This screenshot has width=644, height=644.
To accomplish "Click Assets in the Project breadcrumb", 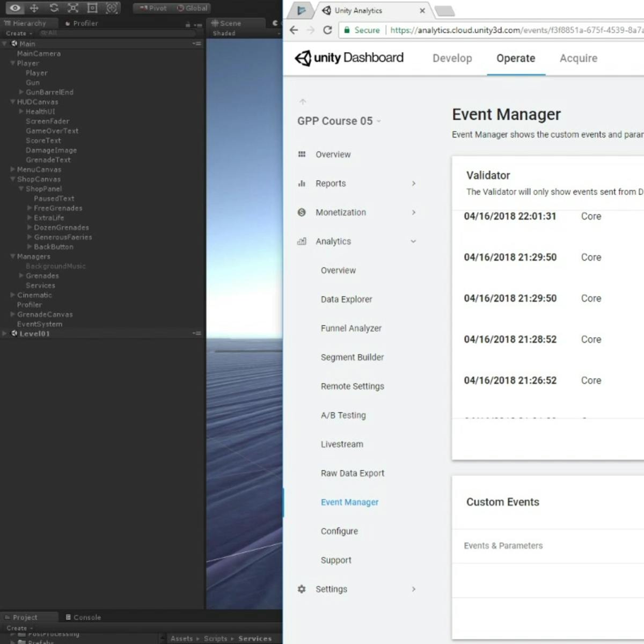I will 182,639.
